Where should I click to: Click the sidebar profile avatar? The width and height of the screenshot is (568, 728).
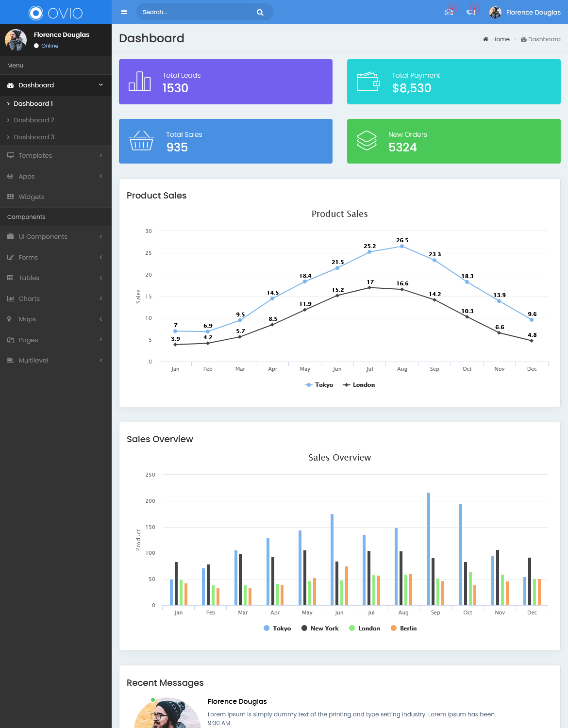tap(16, 40)
